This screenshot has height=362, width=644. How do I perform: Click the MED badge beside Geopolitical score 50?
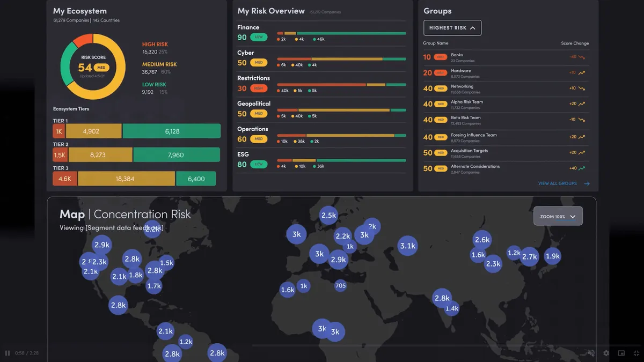259,114
